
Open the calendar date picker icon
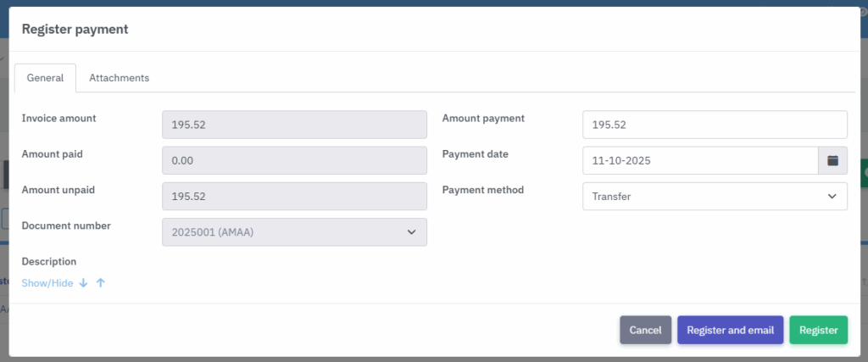tap(832, 160)
